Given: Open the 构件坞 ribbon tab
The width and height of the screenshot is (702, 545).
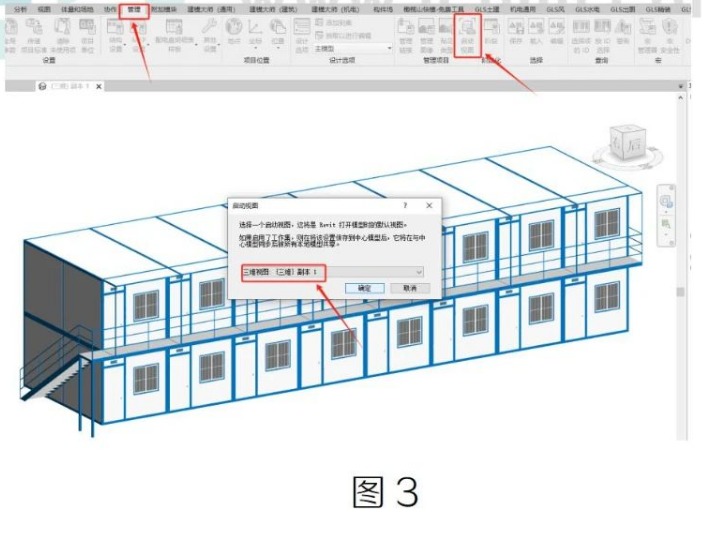Looking at the screenshot, I should click(x=383, y=9).
